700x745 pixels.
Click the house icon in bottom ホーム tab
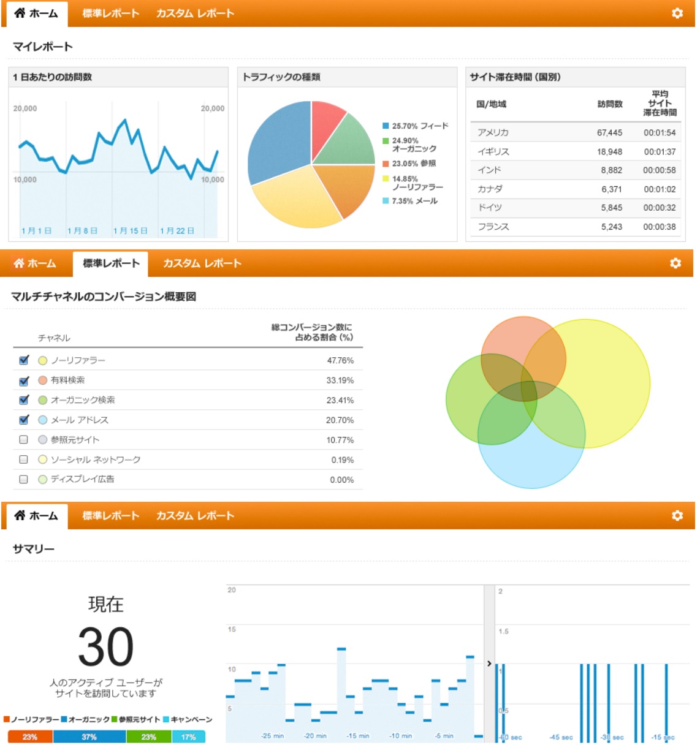tap(20, 515)
